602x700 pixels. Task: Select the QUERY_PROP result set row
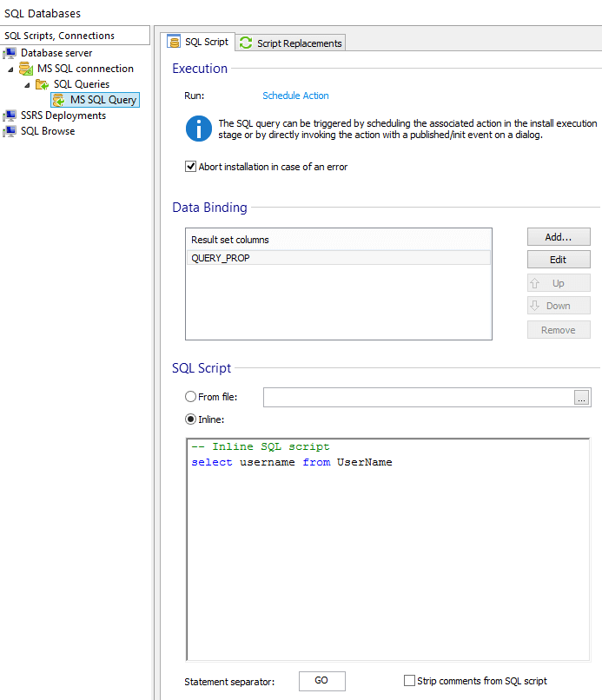coord(339,258)
